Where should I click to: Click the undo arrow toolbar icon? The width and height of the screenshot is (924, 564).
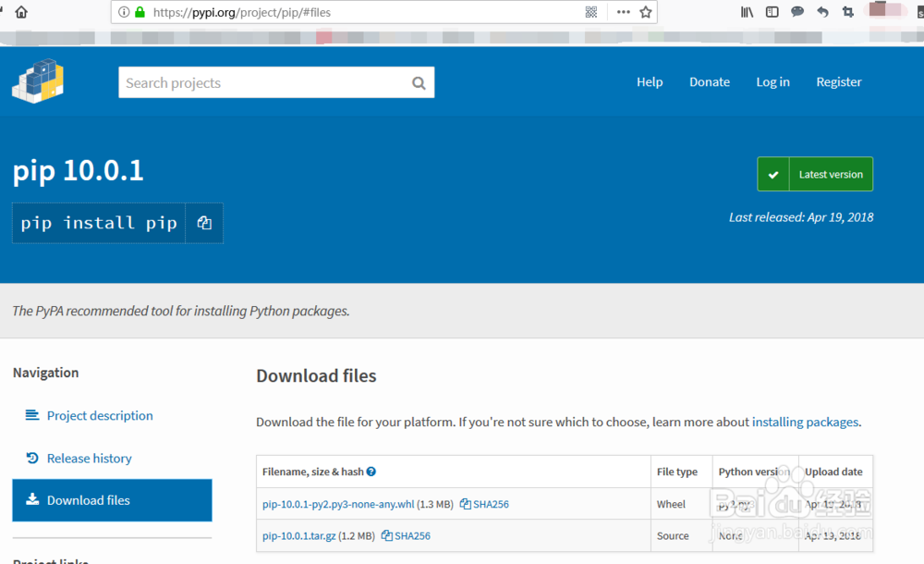[x=822, y=12]
